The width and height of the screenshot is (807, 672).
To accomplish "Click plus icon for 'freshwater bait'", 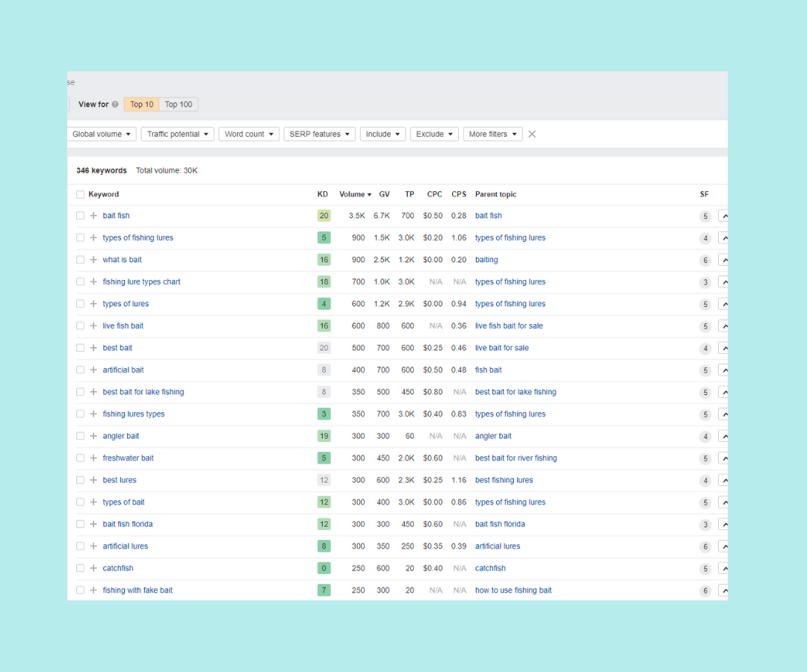I will click(93, 458).
